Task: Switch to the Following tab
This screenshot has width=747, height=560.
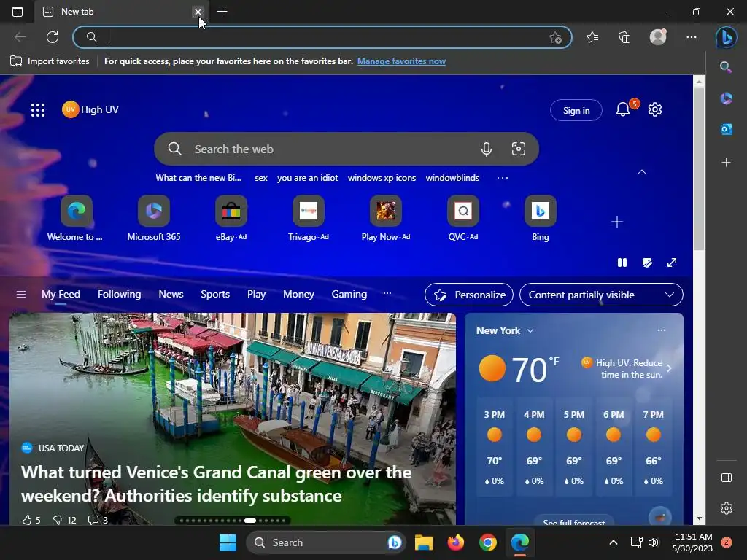Action: (119, 295)
